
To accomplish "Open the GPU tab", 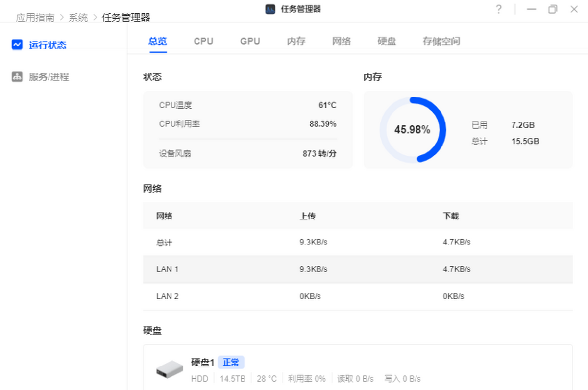I will [250, 41].
